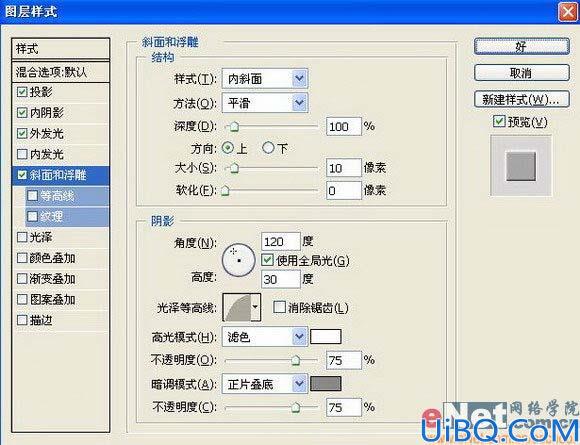Click the 深度 depth slider handle

[x=234, y=127]
